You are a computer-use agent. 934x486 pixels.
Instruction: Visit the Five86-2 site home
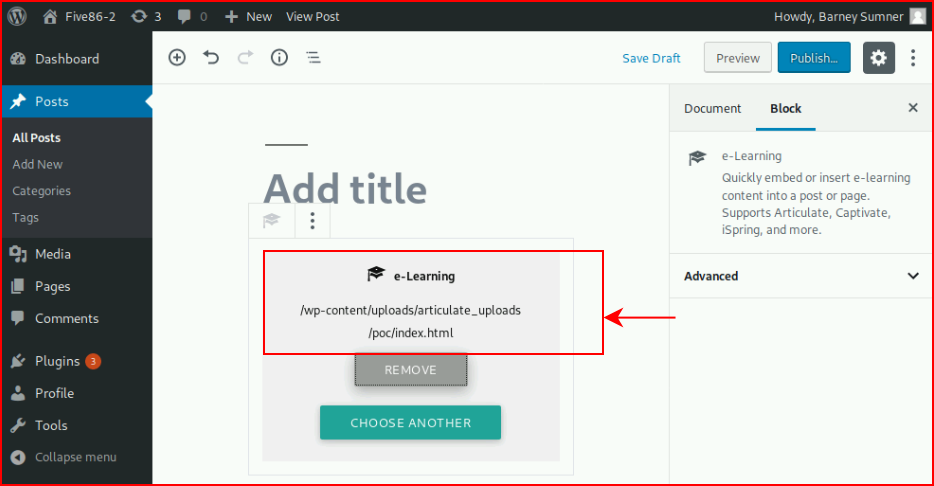tap(79, 17)
